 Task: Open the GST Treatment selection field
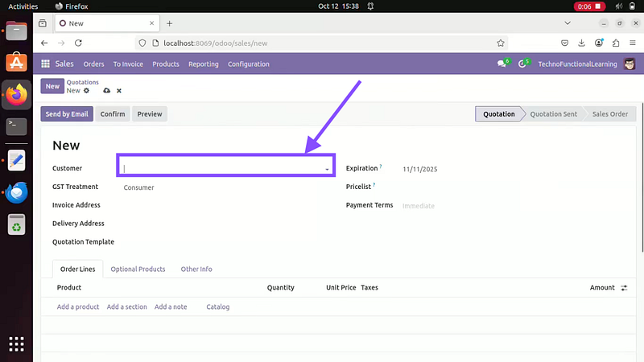pos(225,187)
